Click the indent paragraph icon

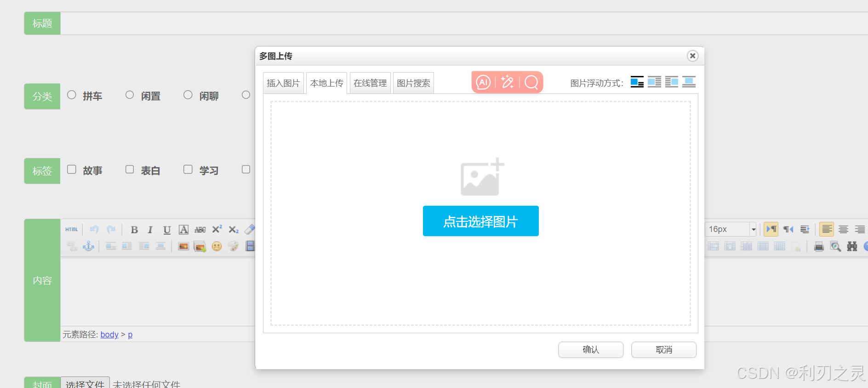click(805, 229)
